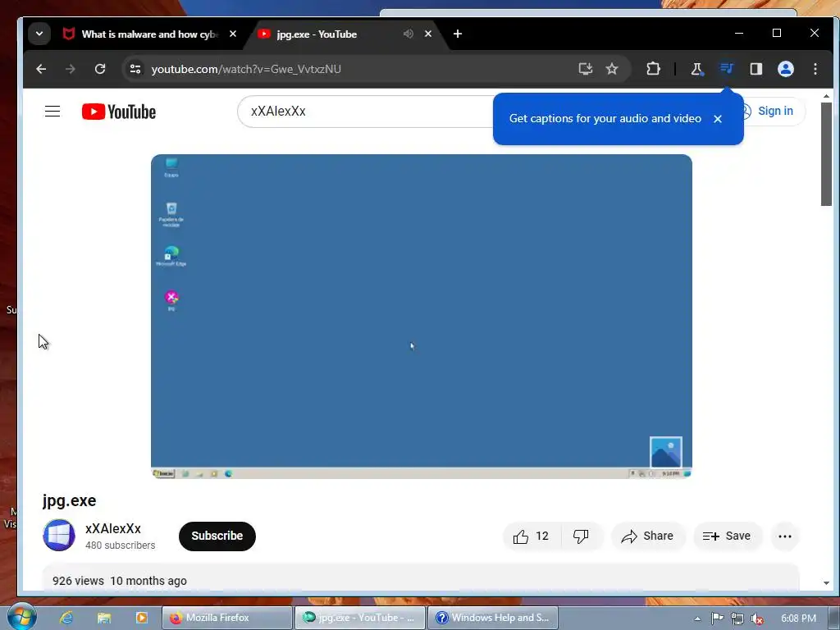This screenshot has height=630, width=840.
Task: Go to the YouTube home logo
Action: [x=119, y=112]
